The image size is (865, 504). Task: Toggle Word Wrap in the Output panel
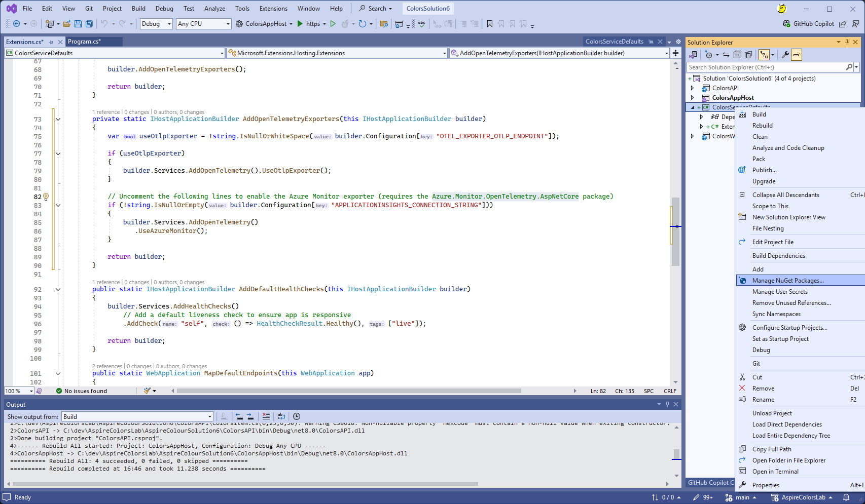(281, 416)
